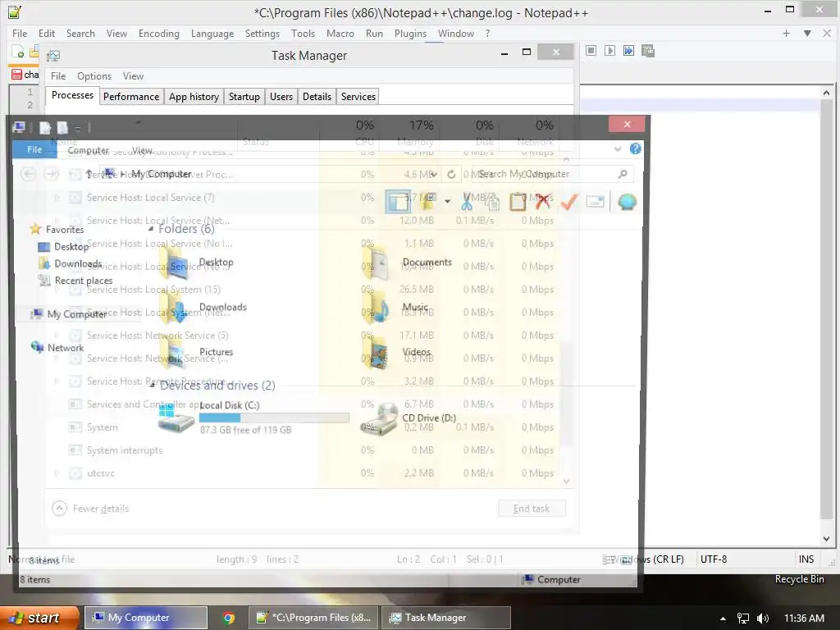Image resolution: width=840 pixels, height=630 pixels.
Task: Click New folder icon in My Computer quick access toolbar
Action: pyautogui.click(x=62, y=127)
